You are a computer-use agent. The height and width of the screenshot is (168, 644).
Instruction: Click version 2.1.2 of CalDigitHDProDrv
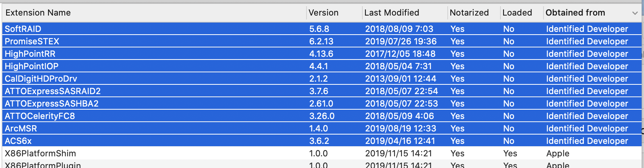[x=319, y=79]
